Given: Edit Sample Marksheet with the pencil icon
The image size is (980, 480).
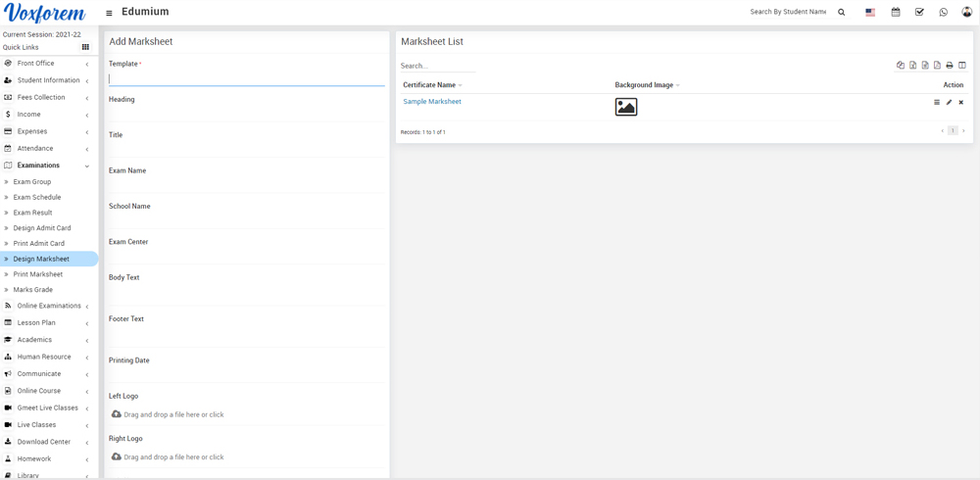Looking at the screenshot, I should 949,102.
